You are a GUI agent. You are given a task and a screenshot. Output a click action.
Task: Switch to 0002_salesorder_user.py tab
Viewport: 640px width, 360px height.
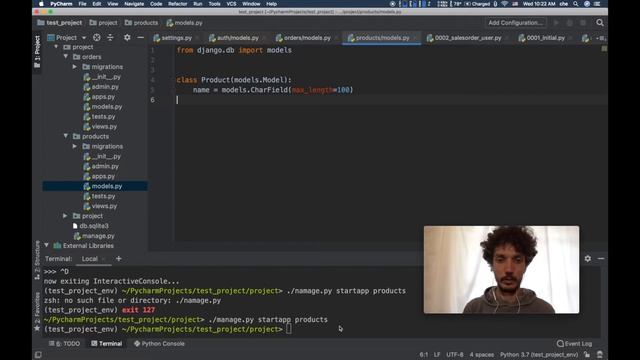468,38
